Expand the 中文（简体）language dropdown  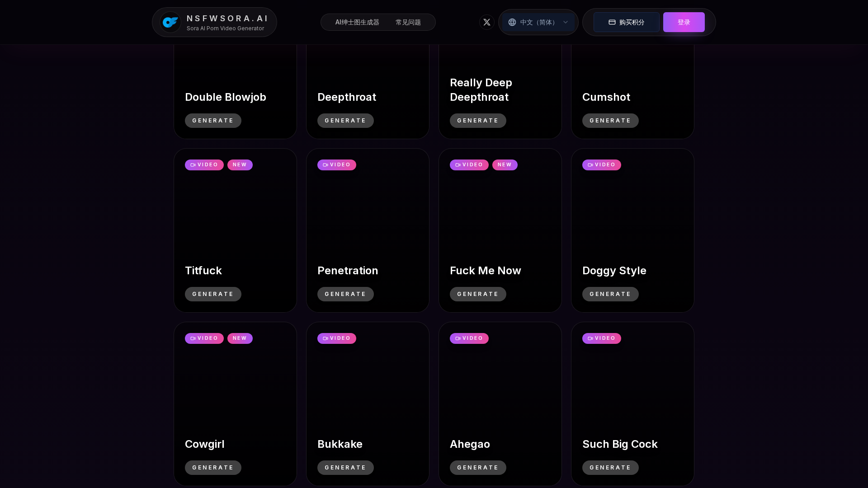pyautogui.click(x=538, y=22)
